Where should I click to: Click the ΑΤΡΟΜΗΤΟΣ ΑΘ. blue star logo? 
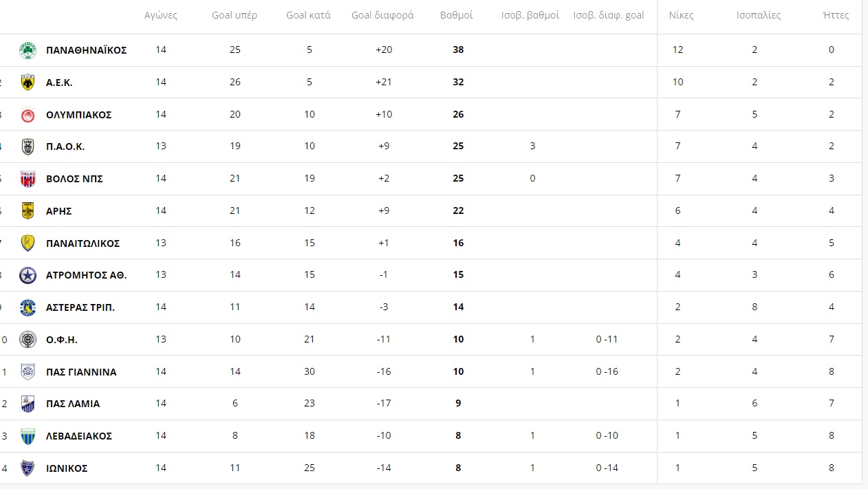coord(28,275)
